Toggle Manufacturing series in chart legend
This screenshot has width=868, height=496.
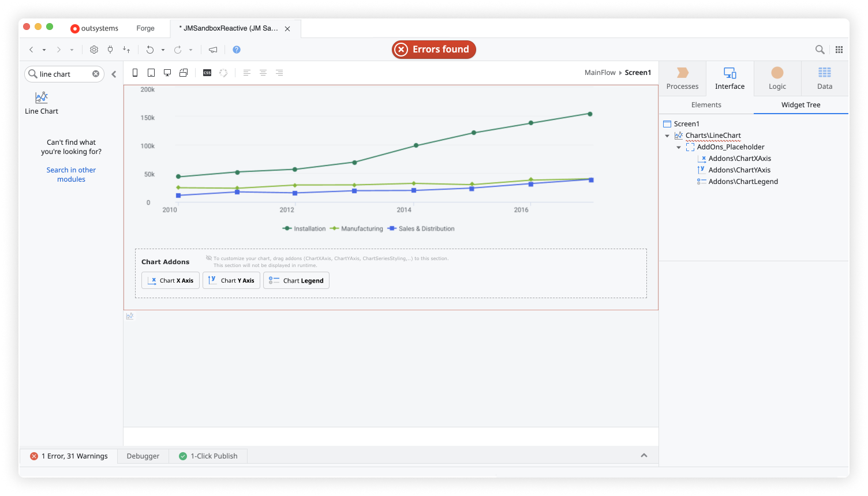pyautogui.click(x=356, y=229)
